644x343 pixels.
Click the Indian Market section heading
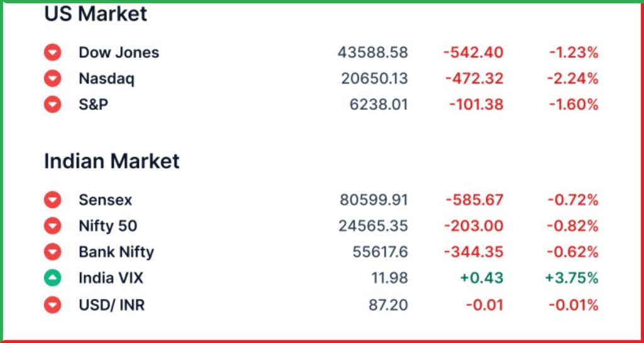pos(112,161)
